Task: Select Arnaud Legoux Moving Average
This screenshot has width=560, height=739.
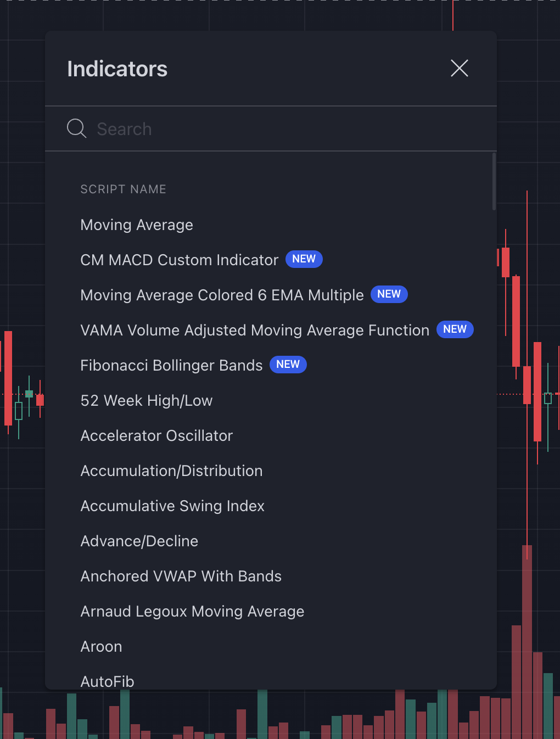Action: point(192,612)
